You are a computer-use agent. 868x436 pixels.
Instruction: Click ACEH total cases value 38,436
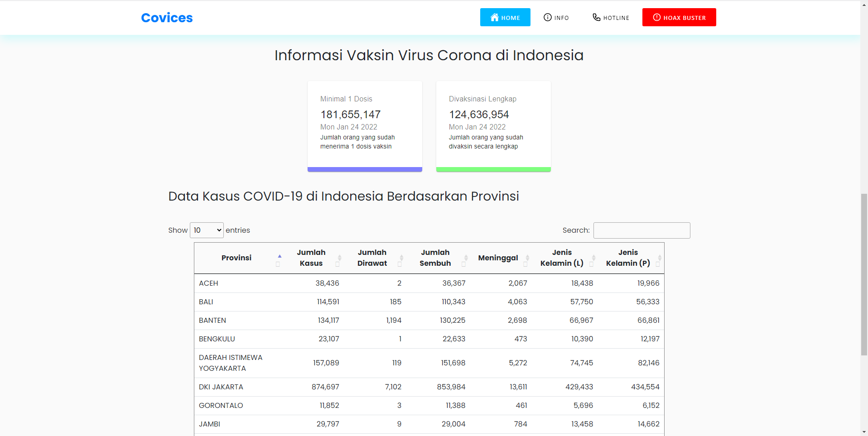pos(327,283)
